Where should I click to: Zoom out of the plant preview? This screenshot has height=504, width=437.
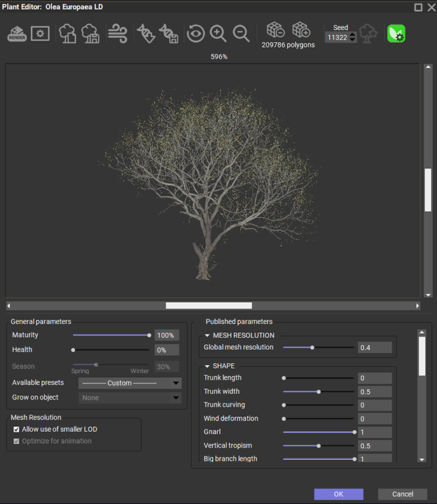(x=241, y=34)
